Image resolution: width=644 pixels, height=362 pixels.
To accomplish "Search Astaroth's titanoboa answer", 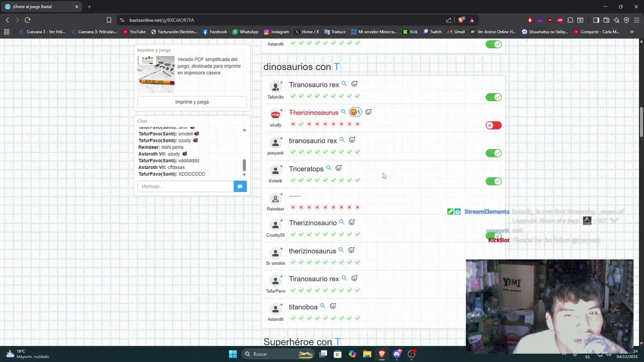I will click(323, 306).
